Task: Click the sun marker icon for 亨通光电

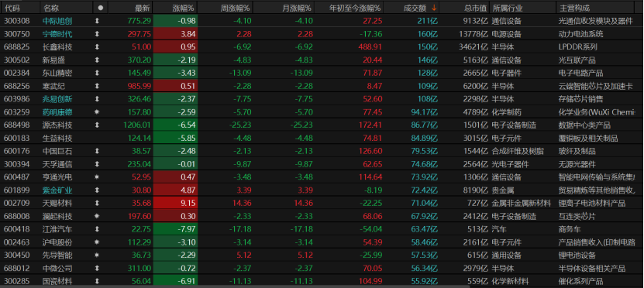Action: (97, 177)
